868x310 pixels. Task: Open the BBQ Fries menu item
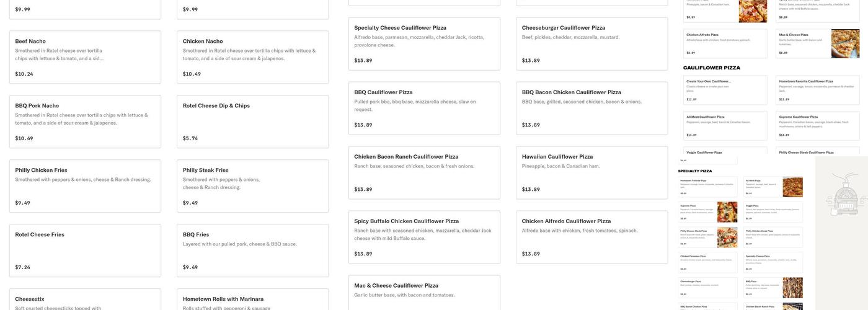click(252, 250)
